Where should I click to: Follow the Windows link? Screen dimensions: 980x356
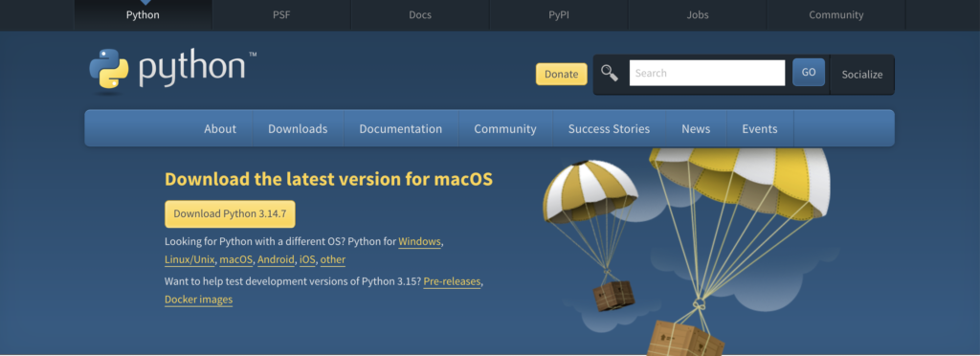(419, 242)
